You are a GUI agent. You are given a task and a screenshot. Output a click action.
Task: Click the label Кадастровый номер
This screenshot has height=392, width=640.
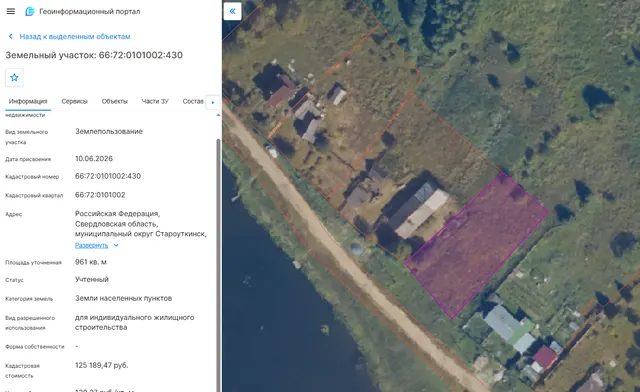click(32, 177)
